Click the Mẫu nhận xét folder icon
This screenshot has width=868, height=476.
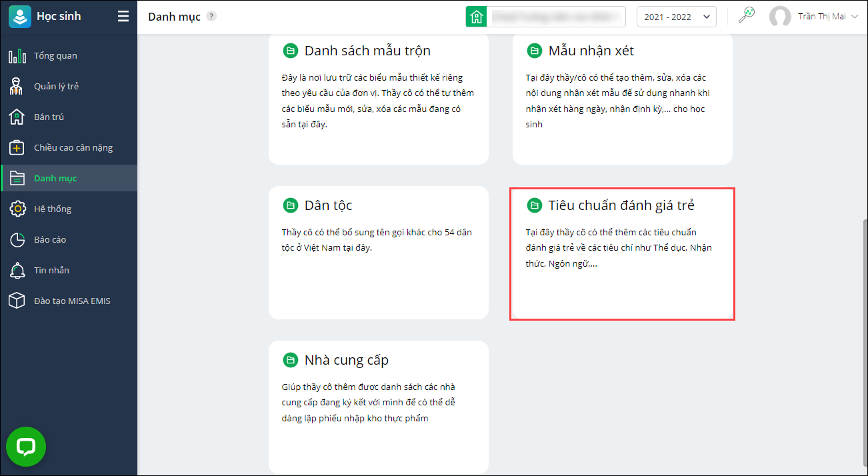point(534,51)
